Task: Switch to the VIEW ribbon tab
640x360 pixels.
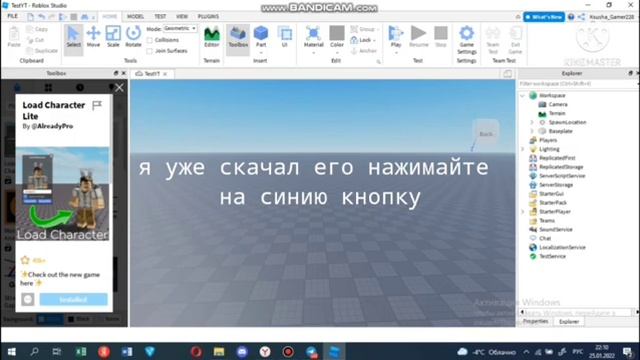Action: click(x=182, y=16)
